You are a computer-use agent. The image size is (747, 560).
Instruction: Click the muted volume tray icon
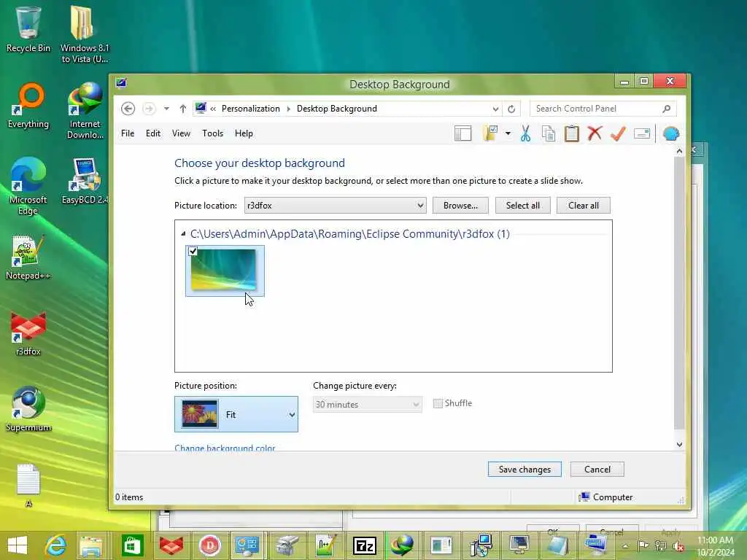pyautogui.click(x=678, y=546)
